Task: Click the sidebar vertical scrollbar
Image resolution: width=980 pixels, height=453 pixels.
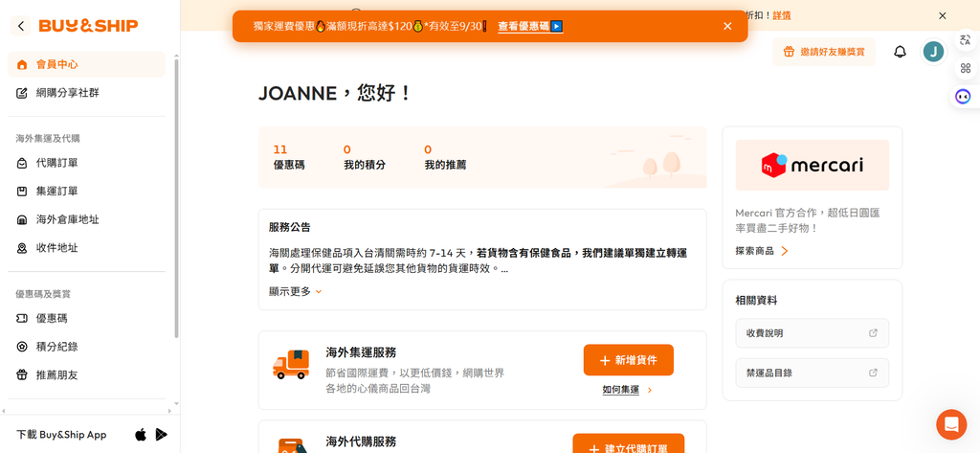Action: point(176,199)
